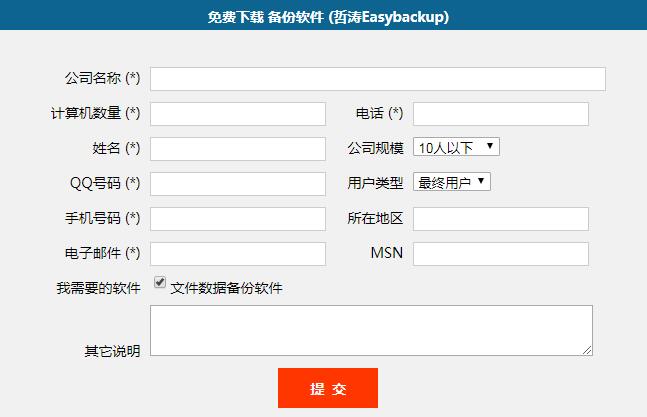
Task: Click the 公司名称 input field
Action: tap(378, 79)
